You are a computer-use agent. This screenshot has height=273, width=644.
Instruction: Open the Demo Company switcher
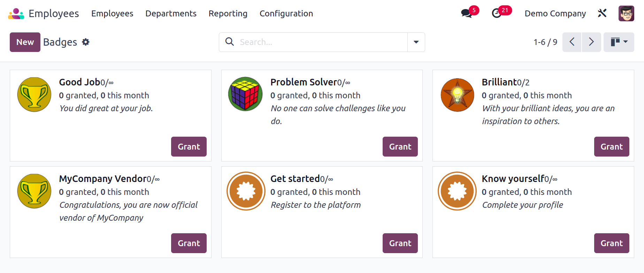coord(555,14)
